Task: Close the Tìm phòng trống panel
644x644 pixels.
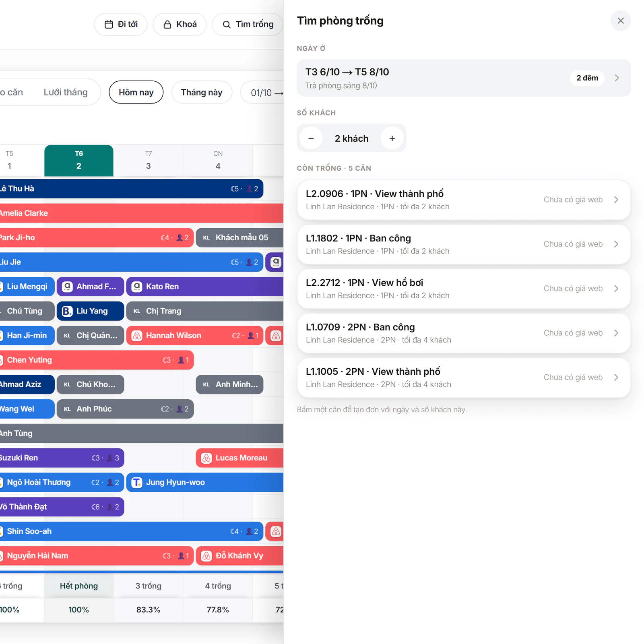Action: (620, 21)
